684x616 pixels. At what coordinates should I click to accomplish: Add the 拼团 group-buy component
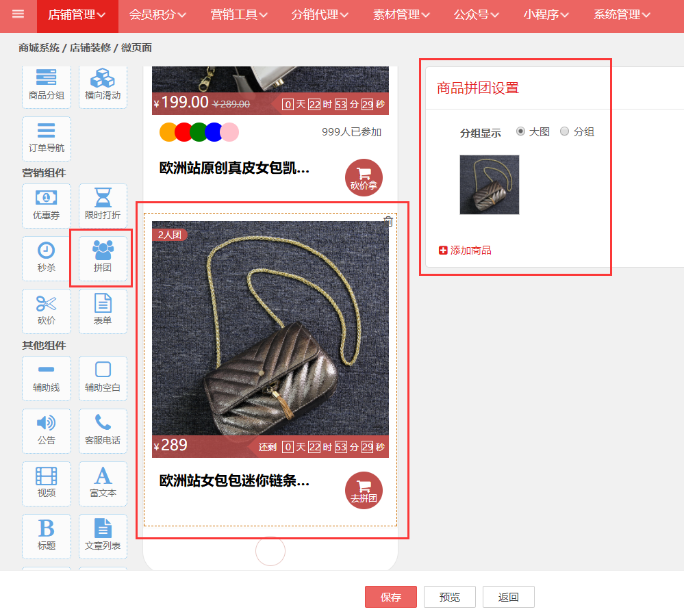tap(103, 259)
